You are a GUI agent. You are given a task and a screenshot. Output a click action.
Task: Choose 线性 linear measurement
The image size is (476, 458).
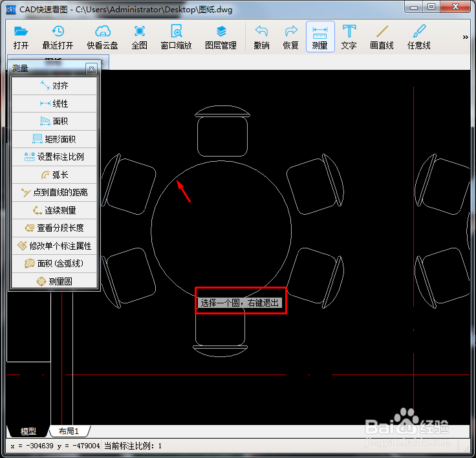pos(54,104)
